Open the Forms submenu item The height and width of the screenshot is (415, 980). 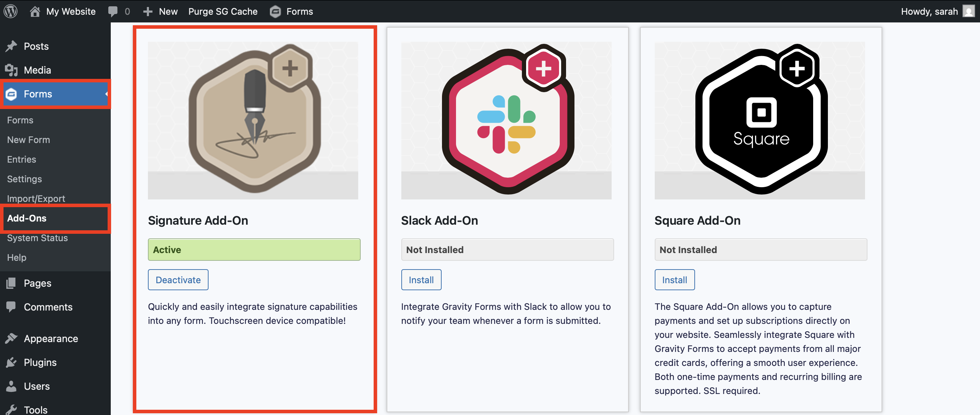click(x=20, y=120)
